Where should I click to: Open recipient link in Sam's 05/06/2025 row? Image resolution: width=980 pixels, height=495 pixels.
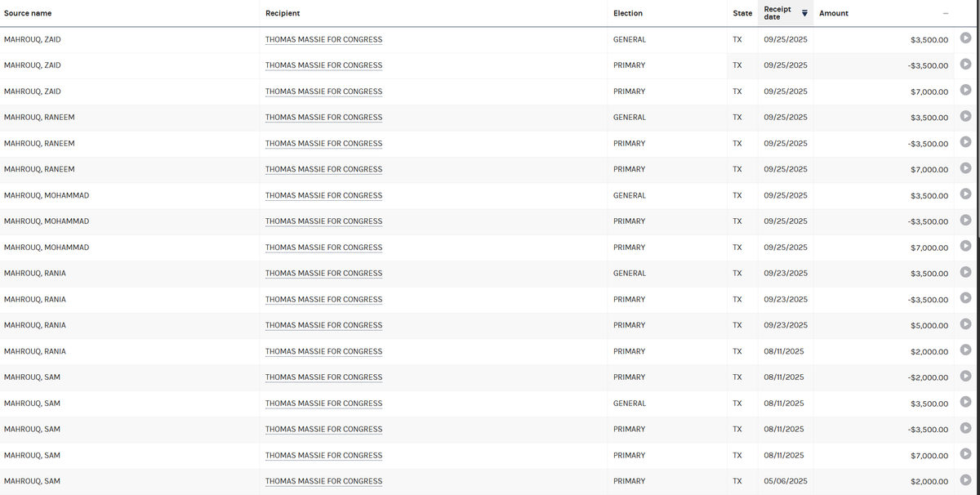323,481
